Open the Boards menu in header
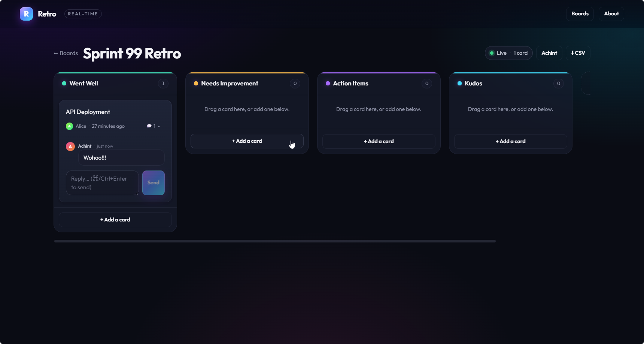644x344 pixels. [x=580, y=14]
